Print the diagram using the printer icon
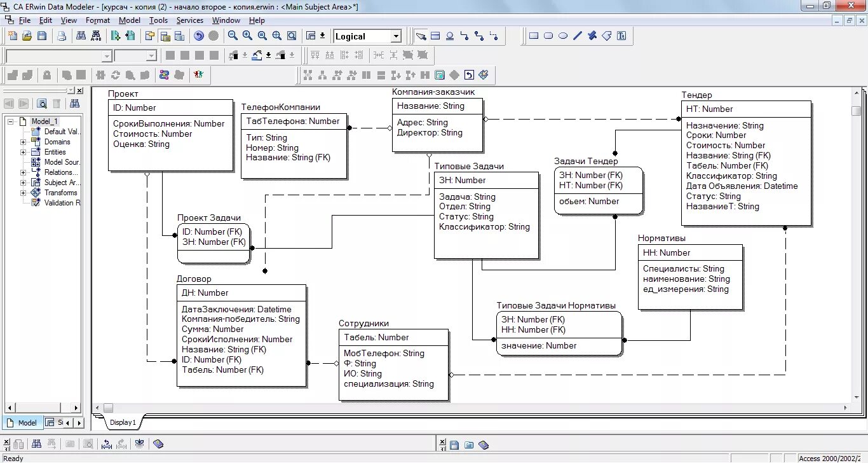The height and width of the screenshot is (463, 868). pyautogui.click(x=62, y=36)
